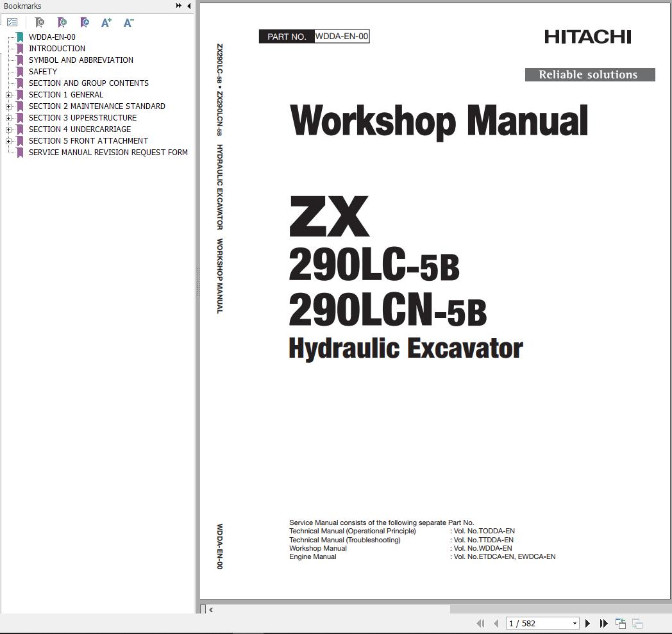The image size is (672, 634).
Task: Go to the previous page
Action: pyautogui.click(x=496, y=623)
